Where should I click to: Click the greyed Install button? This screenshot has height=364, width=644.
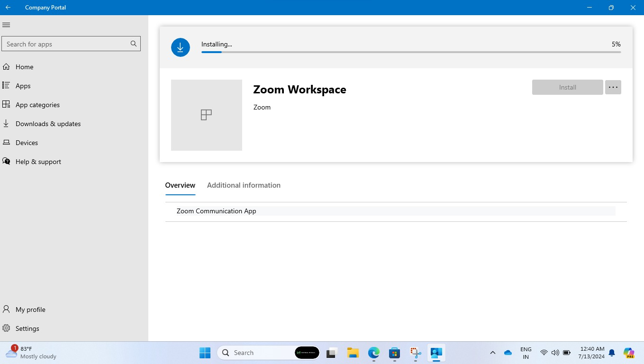tap(567, 87)
